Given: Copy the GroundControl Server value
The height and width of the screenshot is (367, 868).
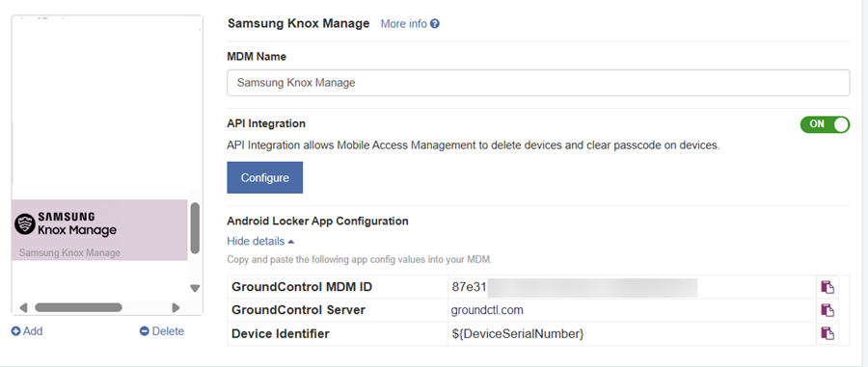Looking at the screenshot, I should pos(827,310).
